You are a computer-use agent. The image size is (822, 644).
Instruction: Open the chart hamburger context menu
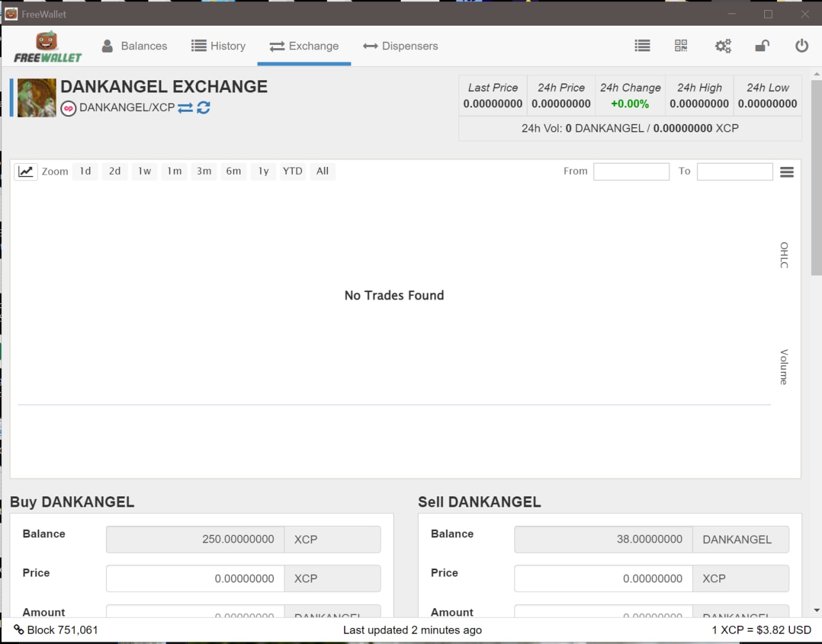click(787, 172)
